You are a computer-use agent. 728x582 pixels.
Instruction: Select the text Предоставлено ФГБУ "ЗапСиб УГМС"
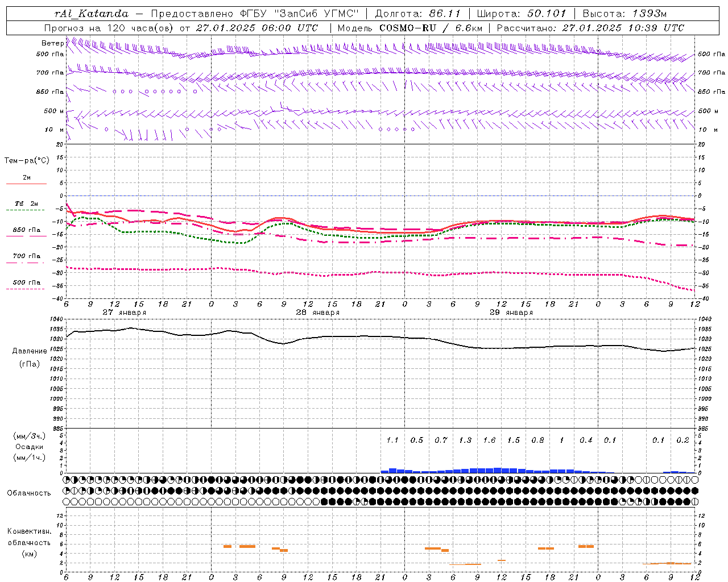point(255,14)
